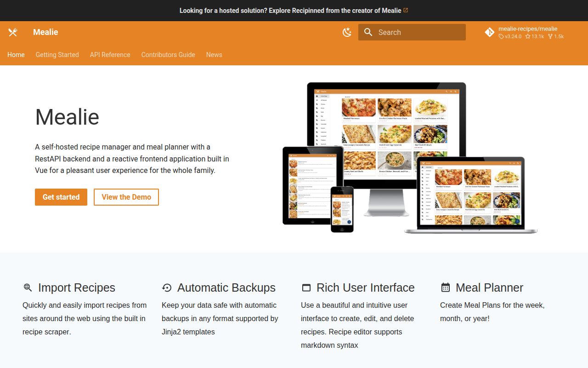The height and width of the screenshot is (368, 588).
Task: Click the Meal Planner calendar icon
Action: pyautogui.click(x=445, y=287)
